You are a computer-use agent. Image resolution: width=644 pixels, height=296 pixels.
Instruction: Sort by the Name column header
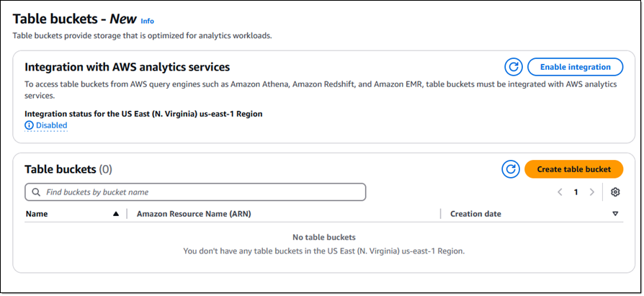37,214
